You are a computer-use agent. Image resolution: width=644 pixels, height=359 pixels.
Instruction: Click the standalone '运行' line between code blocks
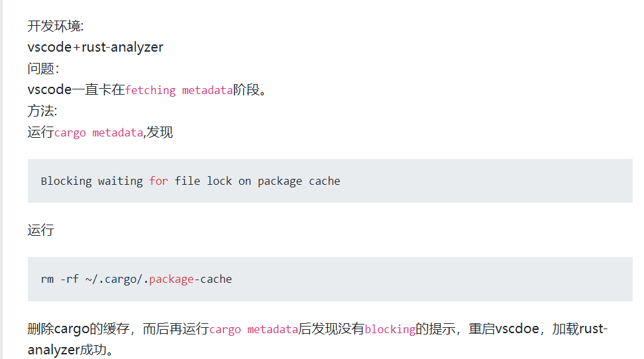click(x=40, y=230)
